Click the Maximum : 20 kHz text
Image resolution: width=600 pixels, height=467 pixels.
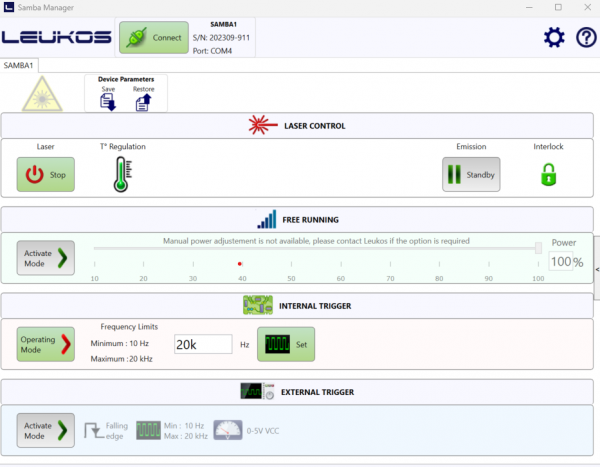tap(122, 359)
